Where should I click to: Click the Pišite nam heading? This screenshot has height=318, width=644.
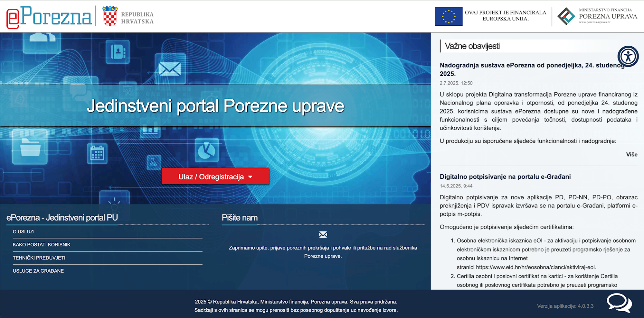pos(240,218)
